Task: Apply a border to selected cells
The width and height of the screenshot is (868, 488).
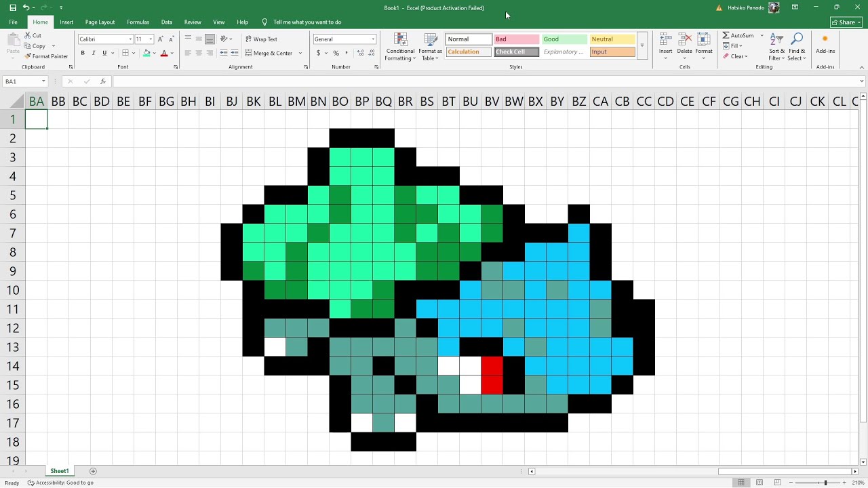Action: pyautogui.click(x=125, y=53)
